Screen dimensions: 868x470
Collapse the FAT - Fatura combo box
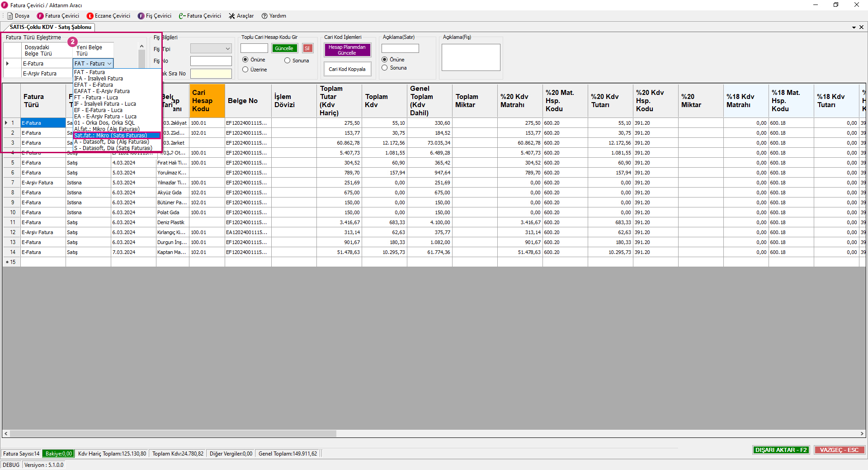coord(109,64)
